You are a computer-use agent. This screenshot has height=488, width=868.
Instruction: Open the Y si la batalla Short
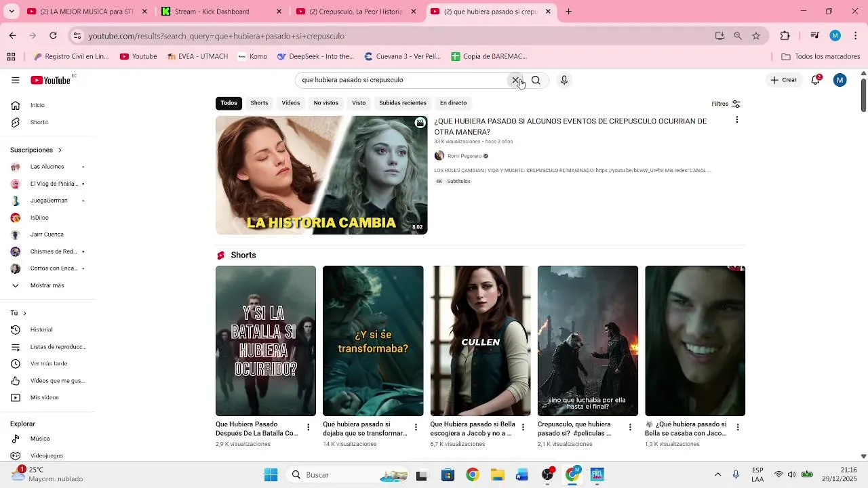266,341
